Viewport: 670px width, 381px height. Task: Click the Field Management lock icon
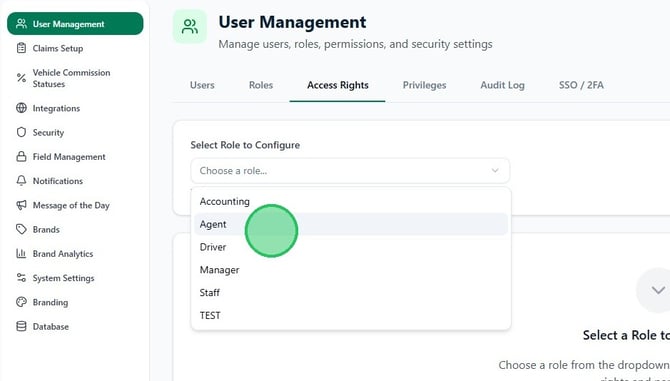click(21, 157)
